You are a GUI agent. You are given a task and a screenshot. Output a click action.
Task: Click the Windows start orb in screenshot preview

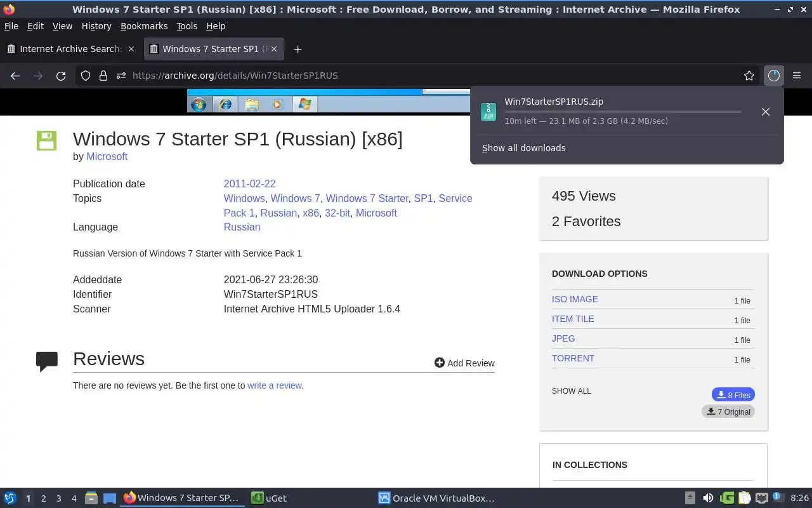click(199, 104)
